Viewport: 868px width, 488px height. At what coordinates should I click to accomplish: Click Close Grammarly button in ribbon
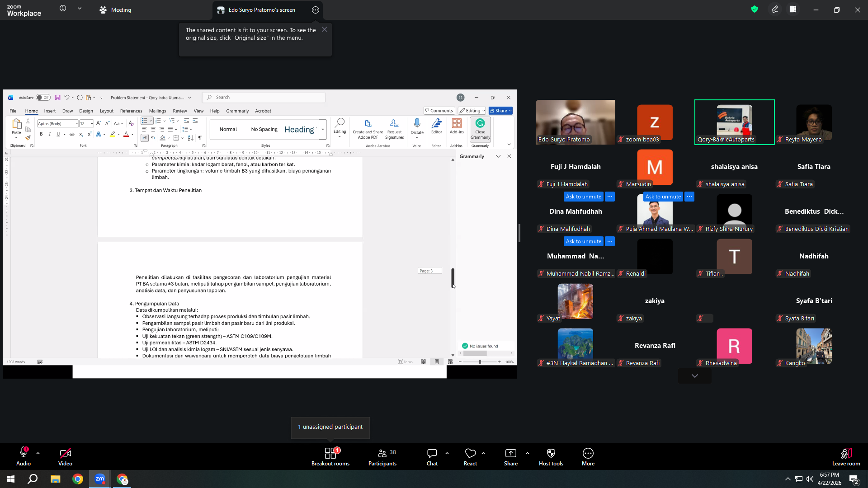tap(480, 129)
